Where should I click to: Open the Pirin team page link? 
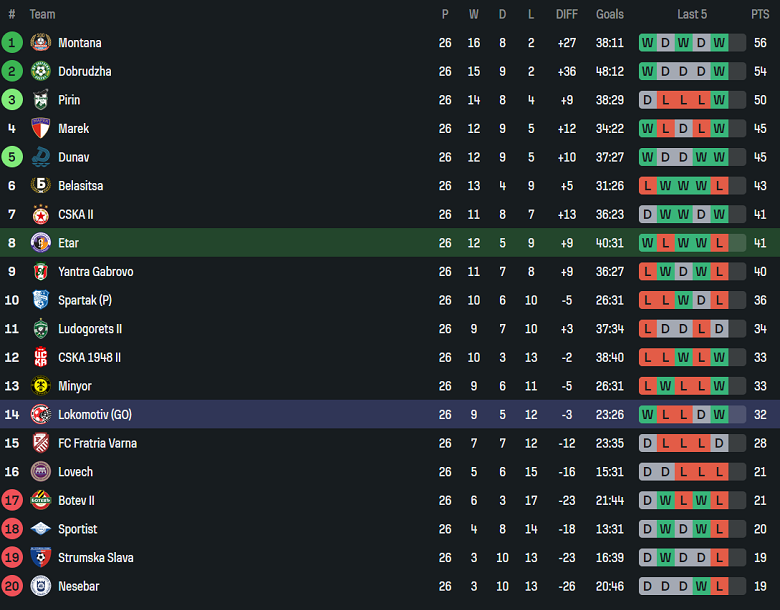pyautogui.click(x=69, y=100)
